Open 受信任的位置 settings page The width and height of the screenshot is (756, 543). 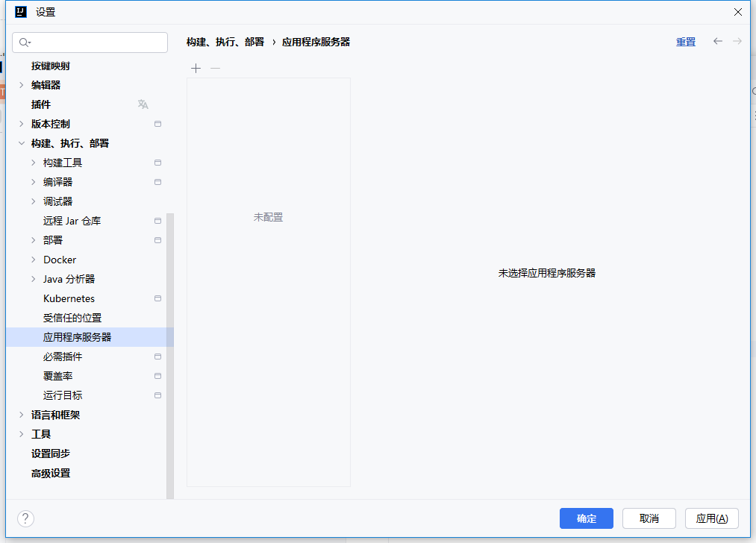[72, 318]
